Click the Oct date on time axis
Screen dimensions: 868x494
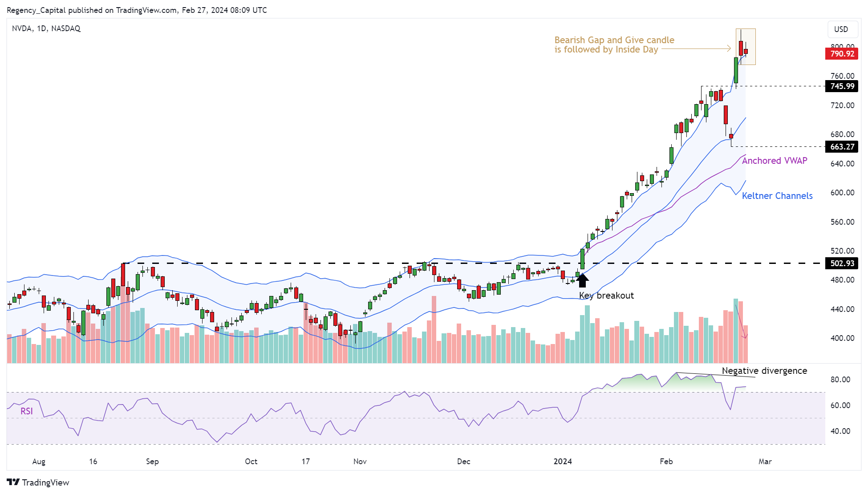(x=251, y=462)
